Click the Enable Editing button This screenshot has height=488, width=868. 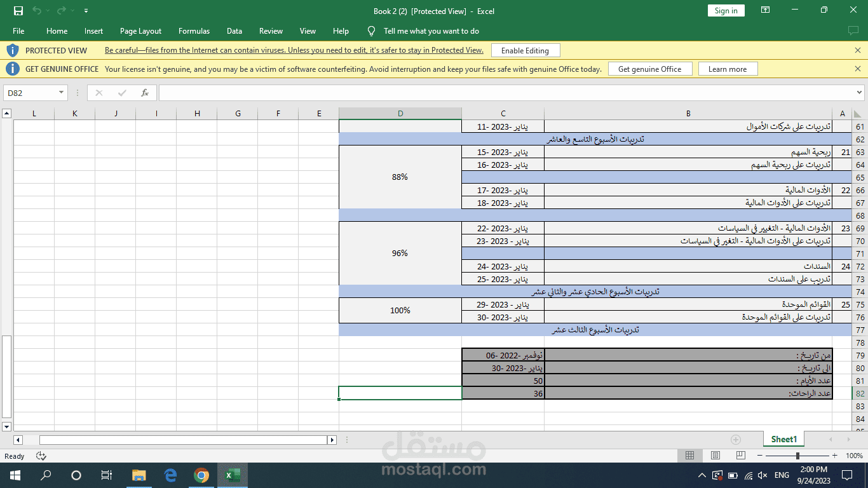525,50
